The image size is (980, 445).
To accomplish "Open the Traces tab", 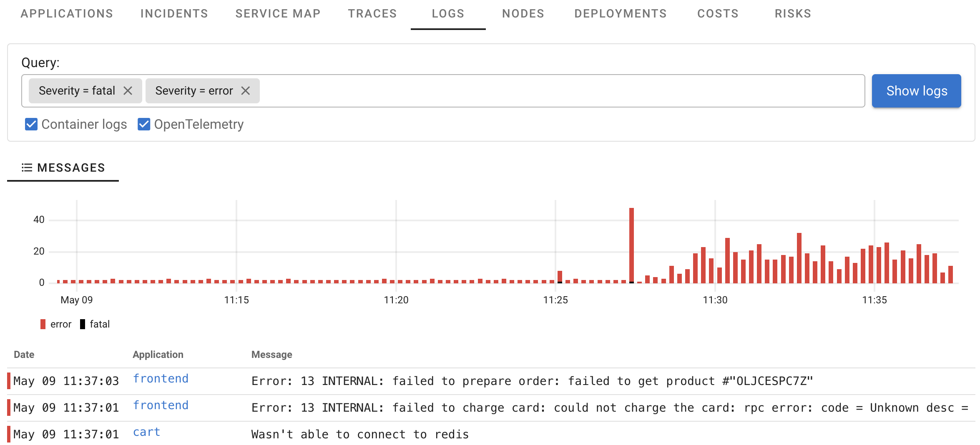I will click(x=372, y=14).
